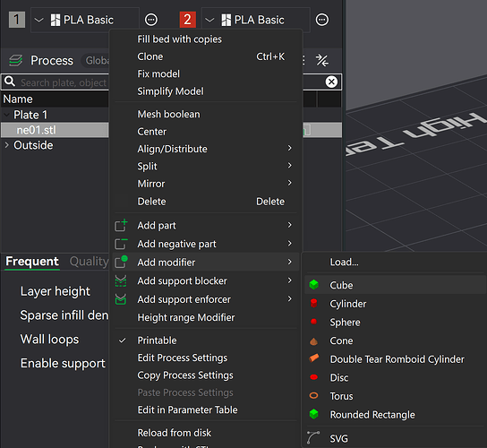Viewport: 487px width, 448px height.
Task: Click the Layer height setting label
Action: [56, 291]
